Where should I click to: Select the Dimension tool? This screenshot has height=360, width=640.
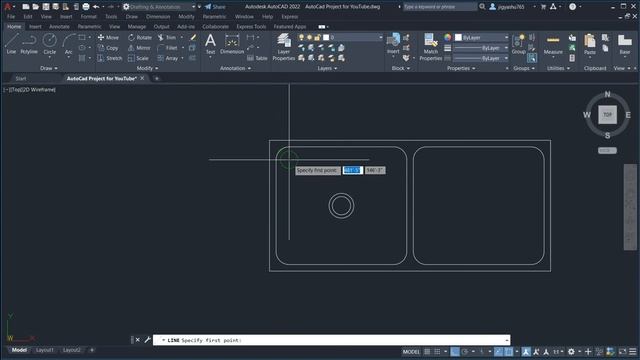[x=232, y=44]
